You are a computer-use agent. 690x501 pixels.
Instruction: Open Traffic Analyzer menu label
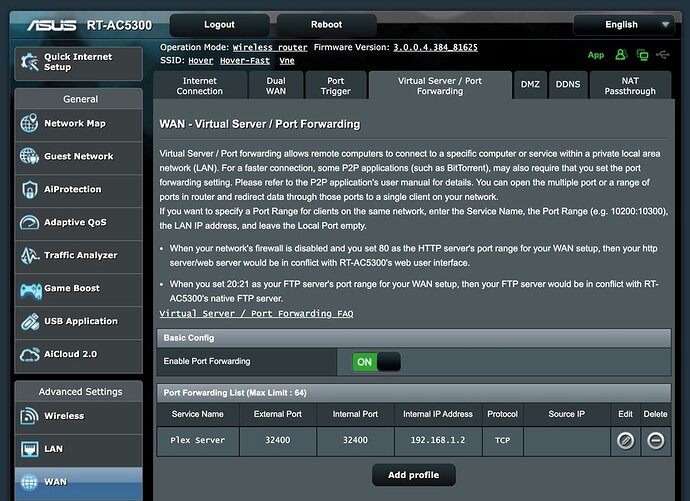coord(81,255)
